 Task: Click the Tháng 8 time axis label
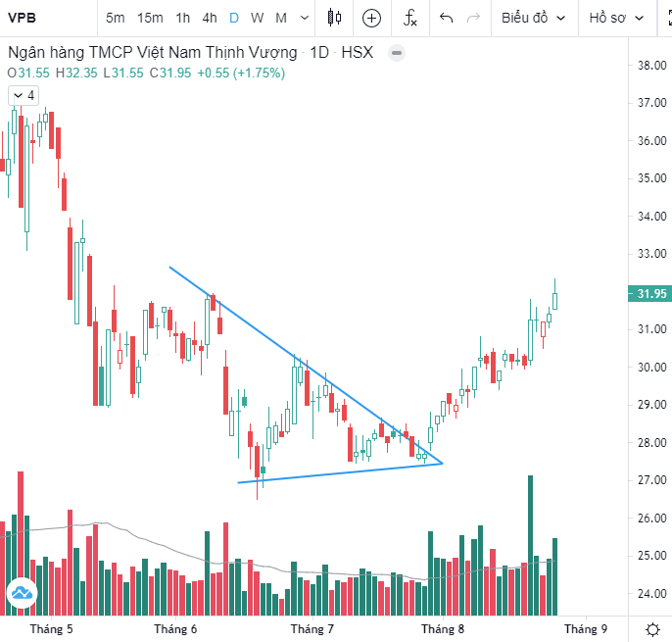pos(443,629)
